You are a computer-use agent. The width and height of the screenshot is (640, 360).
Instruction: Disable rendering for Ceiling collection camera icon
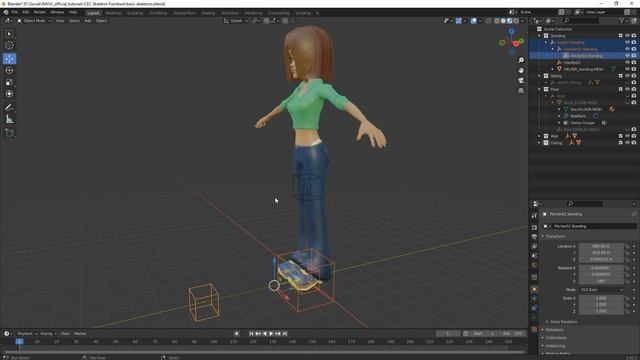[634, 142]
